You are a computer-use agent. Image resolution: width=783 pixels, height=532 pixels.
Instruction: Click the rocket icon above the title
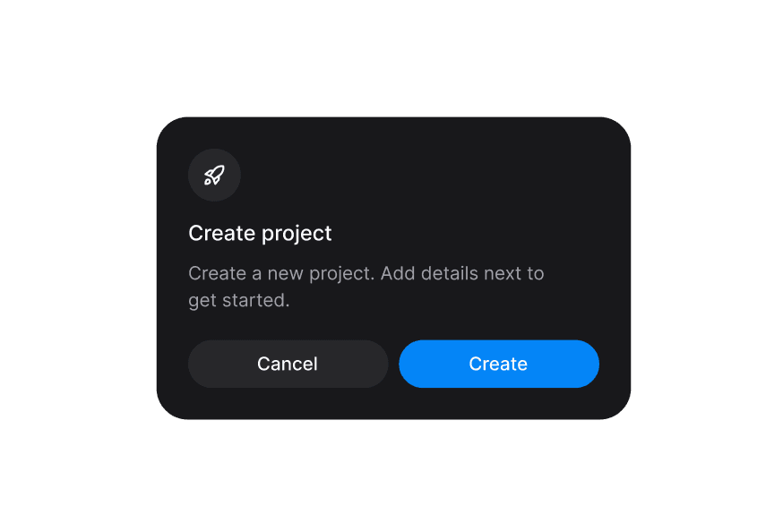point(214,175)
